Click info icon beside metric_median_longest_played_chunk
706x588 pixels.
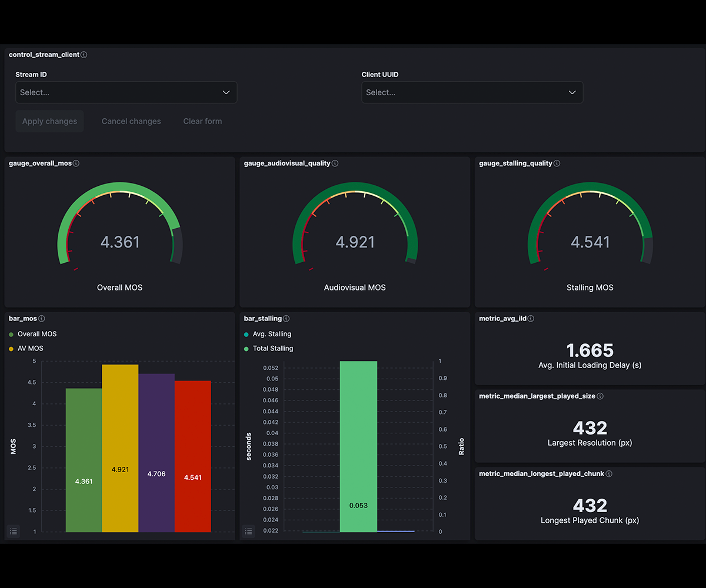609,474
